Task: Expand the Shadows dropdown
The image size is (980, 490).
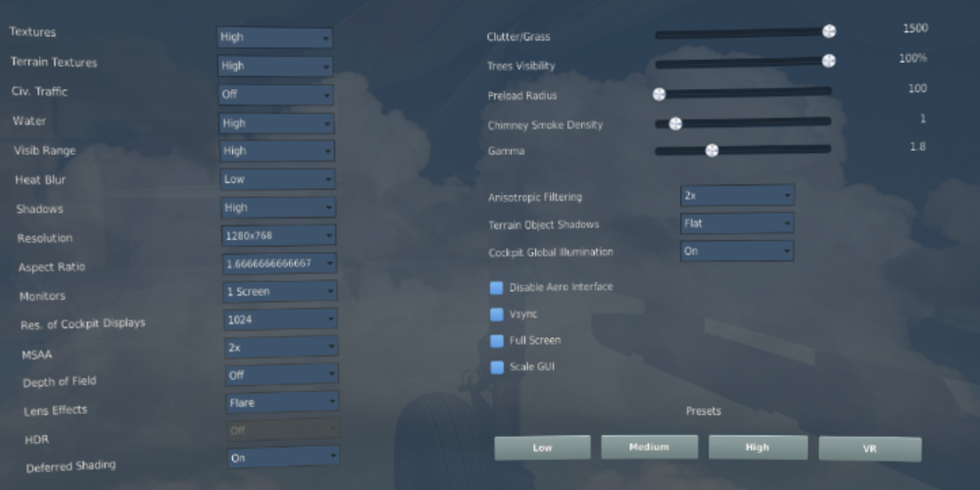Action: pos(278,208)
